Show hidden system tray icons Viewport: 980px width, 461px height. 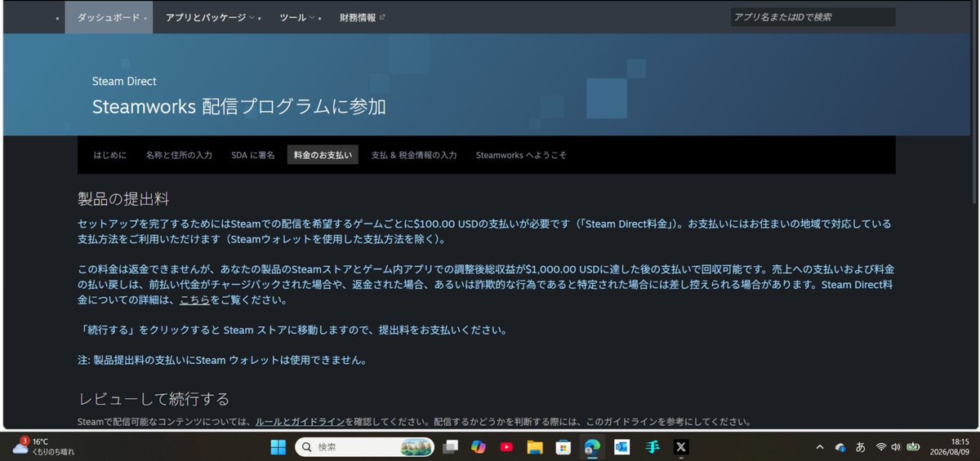[820, 447]
